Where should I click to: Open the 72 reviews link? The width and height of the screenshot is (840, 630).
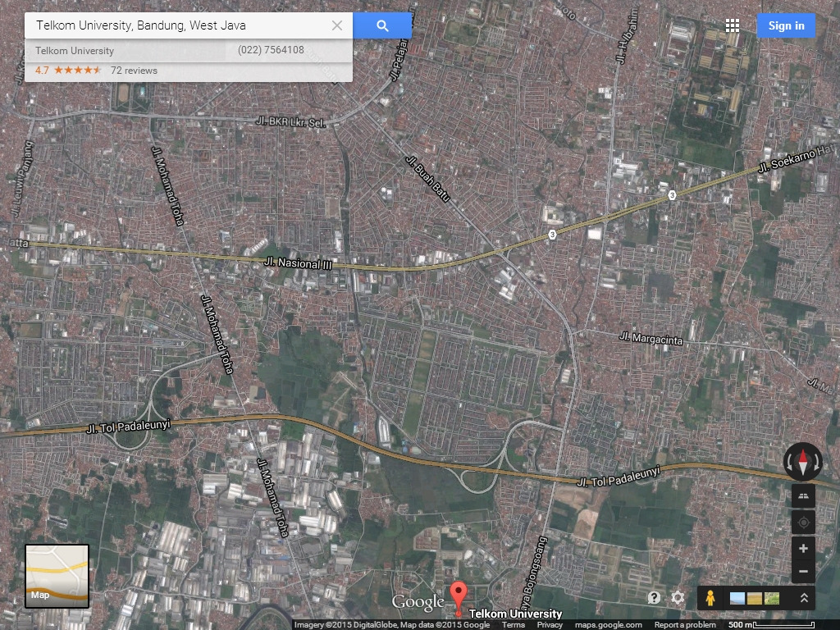click(x=134, y=71)
